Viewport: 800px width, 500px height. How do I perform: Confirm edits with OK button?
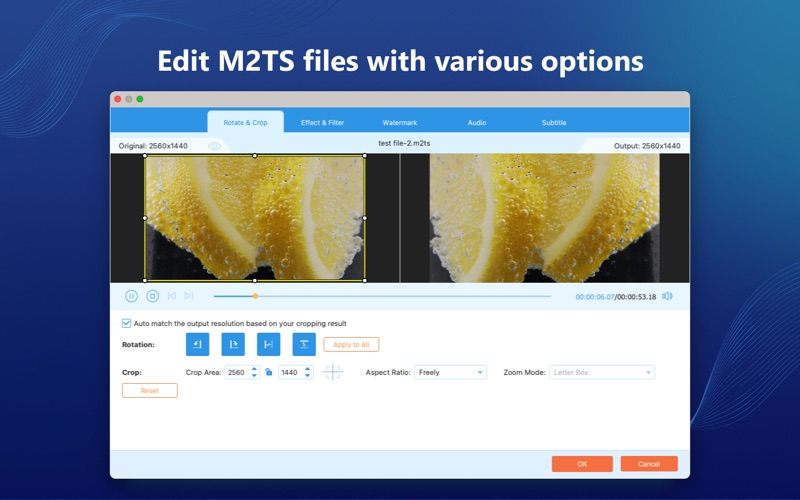click(582, 464)
